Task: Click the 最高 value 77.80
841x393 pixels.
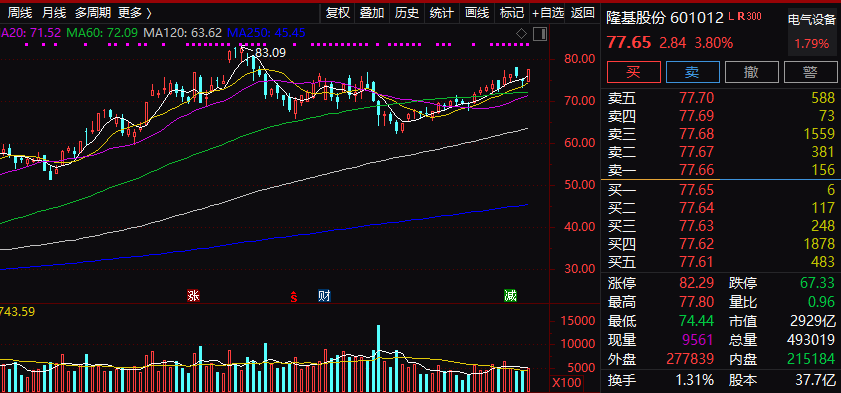Action: coord(697,302)
